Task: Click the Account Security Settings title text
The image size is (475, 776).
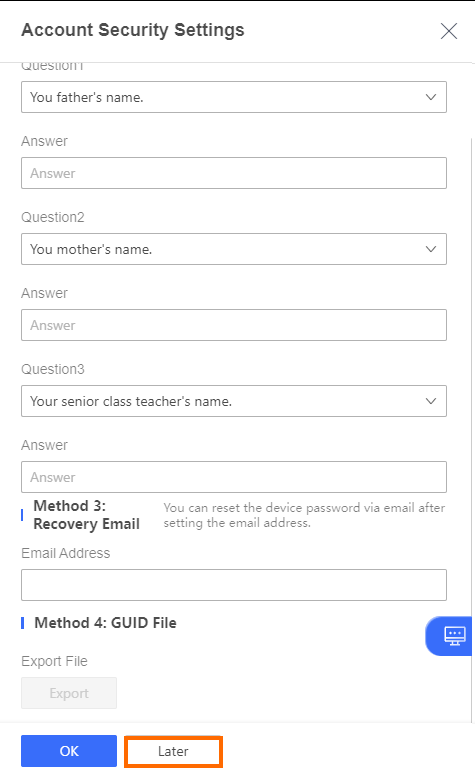Action: coord(133,30)
